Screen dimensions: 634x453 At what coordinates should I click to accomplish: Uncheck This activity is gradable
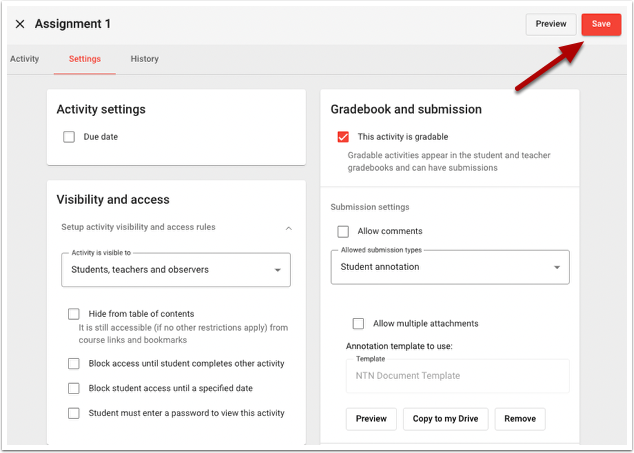coord(343,137)
